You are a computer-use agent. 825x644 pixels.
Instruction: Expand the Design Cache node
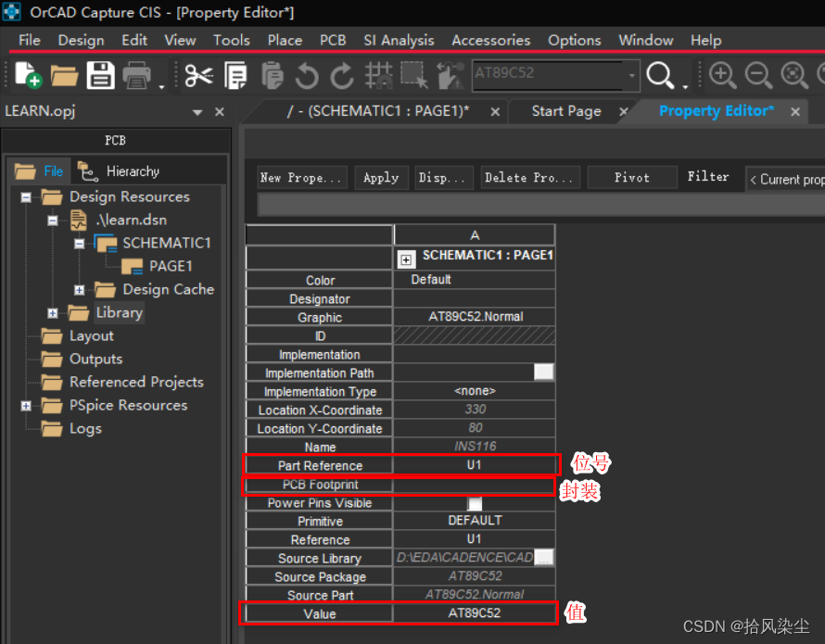tap(79, 290)
